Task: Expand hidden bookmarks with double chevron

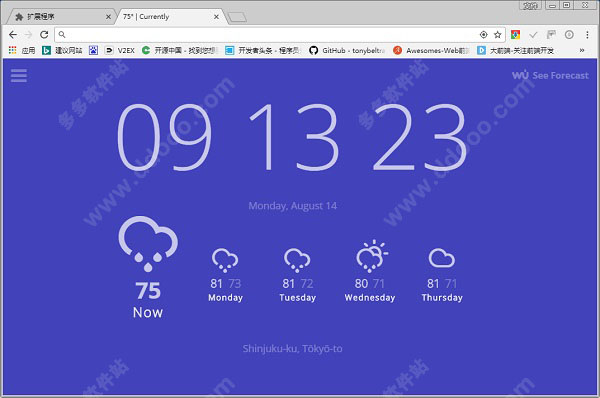Action: [x=582, y=50]
